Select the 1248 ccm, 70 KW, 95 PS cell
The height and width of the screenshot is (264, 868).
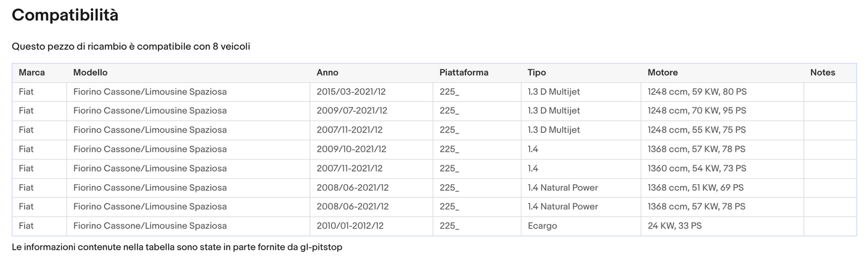tap(697, 111)
